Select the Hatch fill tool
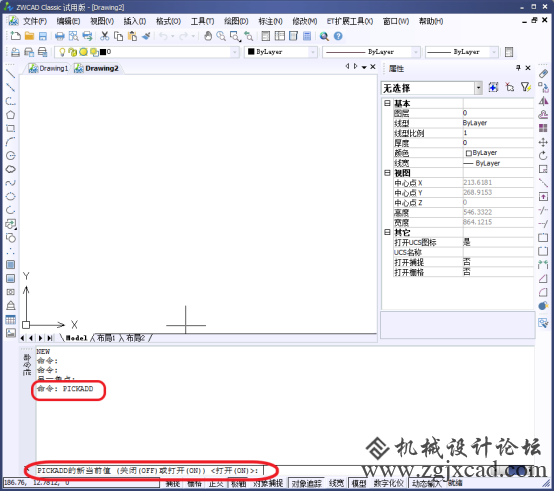The height and width of the screenshot is (491, 554). [11, 265]
